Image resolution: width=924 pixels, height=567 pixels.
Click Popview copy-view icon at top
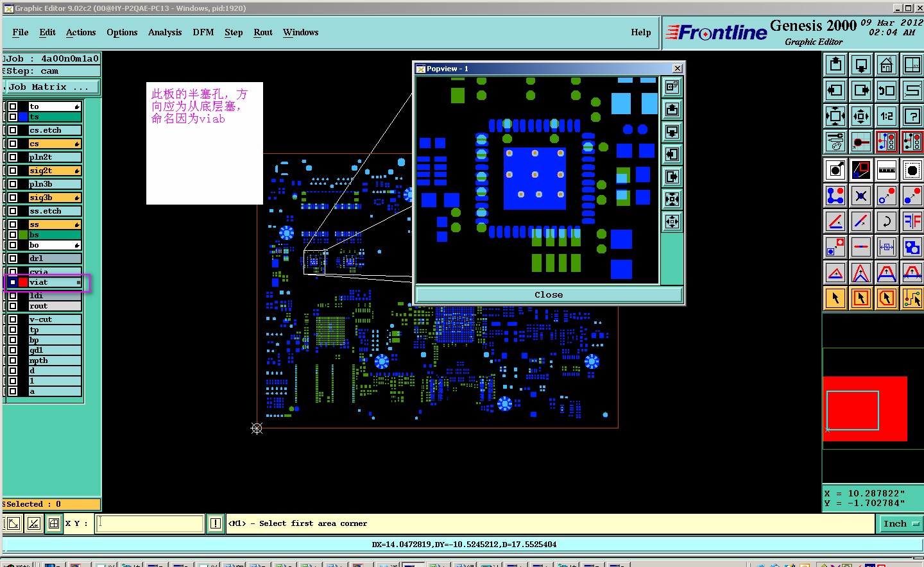(x=672, y=87)
